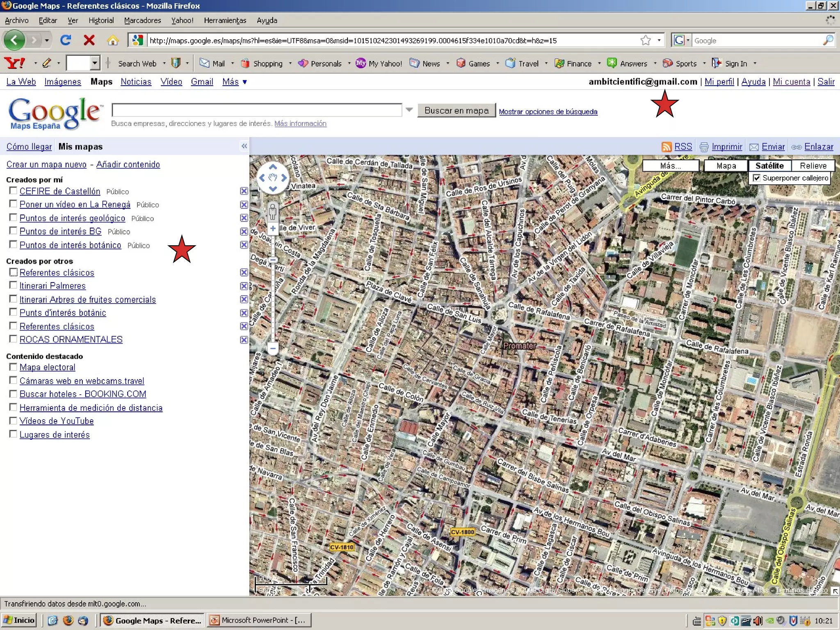Enable the Vídeos de YouTube checkbox

(13, 421)
